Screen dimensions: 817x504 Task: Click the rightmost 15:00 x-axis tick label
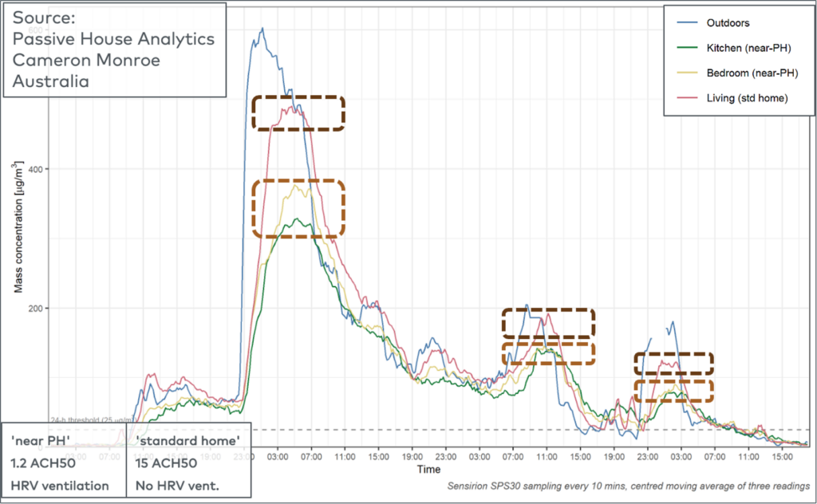(782, 457)
